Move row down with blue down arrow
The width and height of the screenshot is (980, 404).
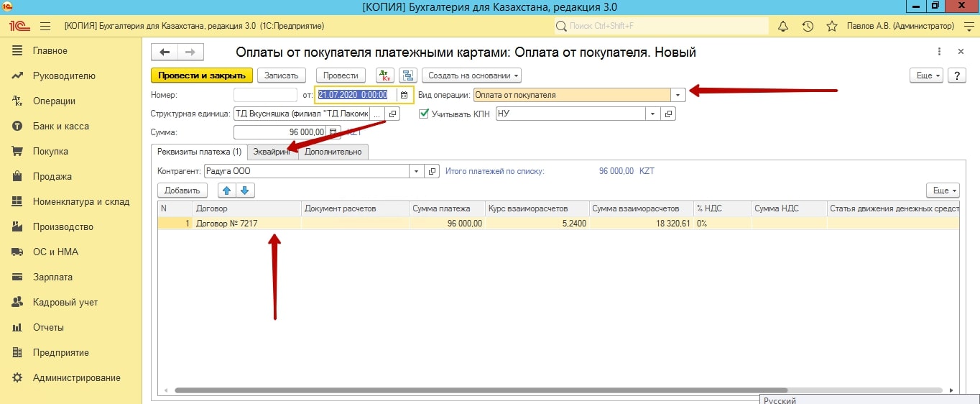tap(244, 190)
